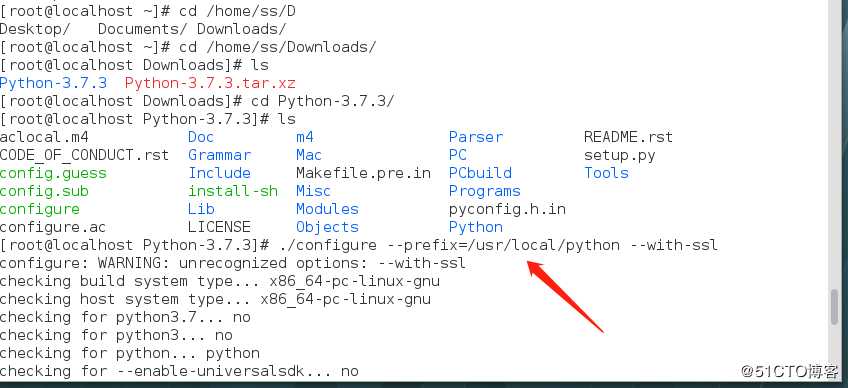Viewport: 848px width, 388px height.
Task: Click the green config.sub entry
Action: click(44, 191)
